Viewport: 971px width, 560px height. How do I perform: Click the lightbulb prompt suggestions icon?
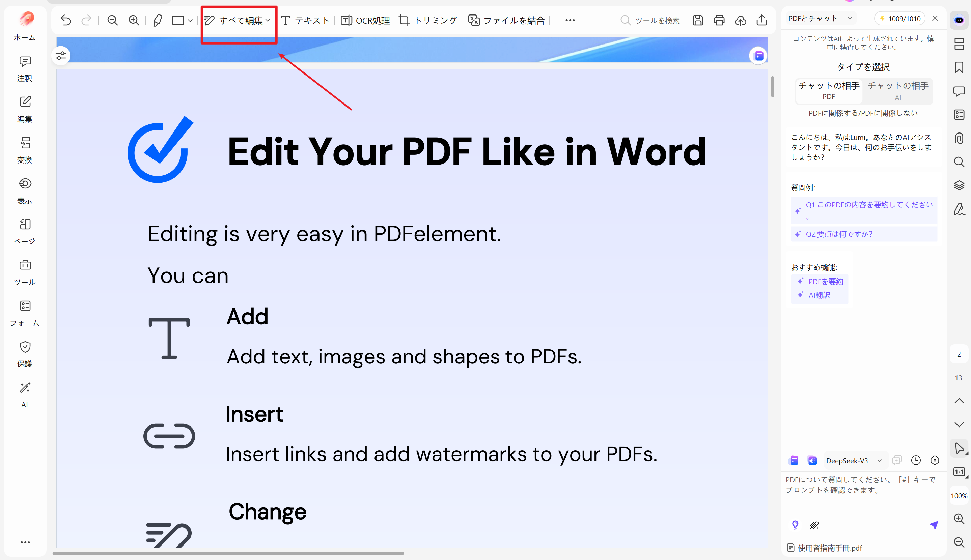(x=795, y=525)
